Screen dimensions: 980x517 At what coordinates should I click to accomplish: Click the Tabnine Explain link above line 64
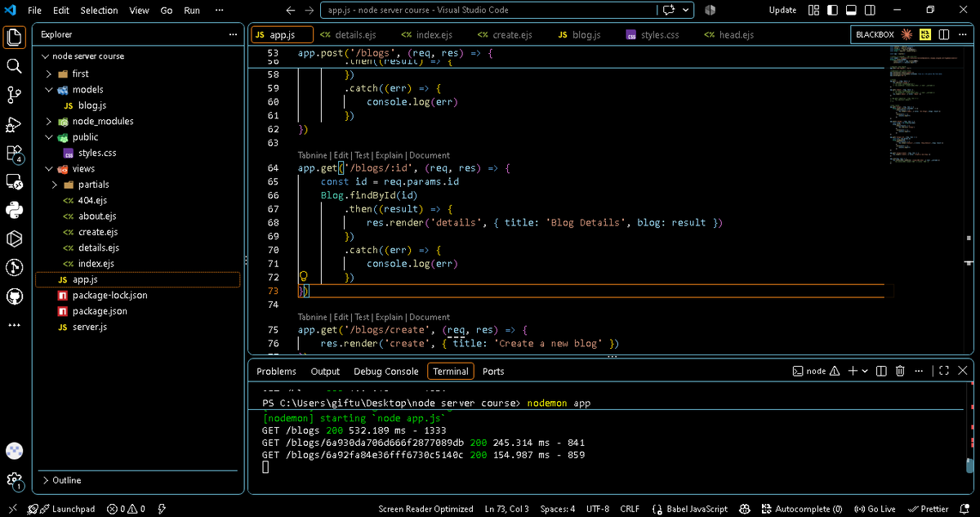390,155
